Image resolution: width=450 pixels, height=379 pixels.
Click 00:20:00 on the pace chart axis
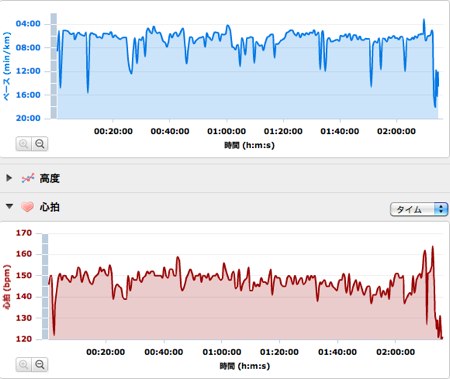coord(113,131)
